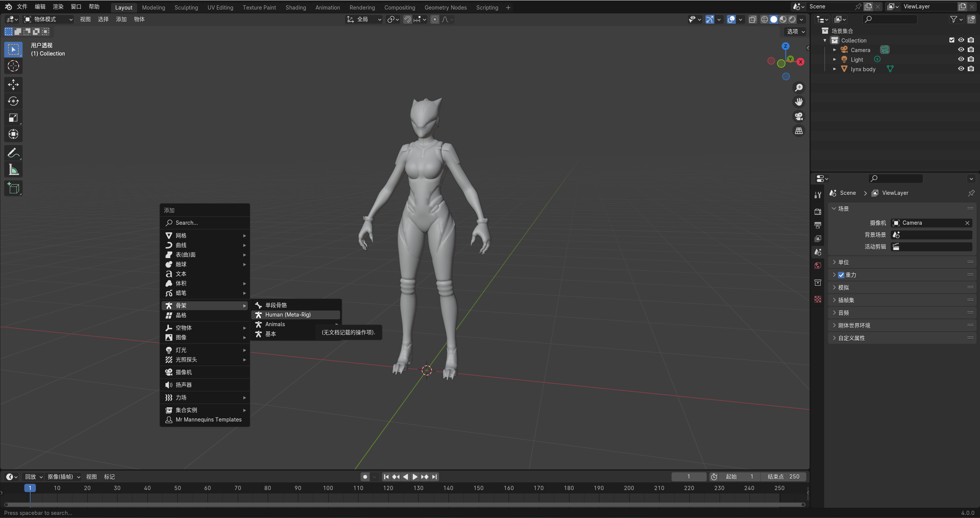Viewport: 980px width, 518px height.
Task: Select the Measure tool
Action: pyautogui.click(x=13, y=169)
